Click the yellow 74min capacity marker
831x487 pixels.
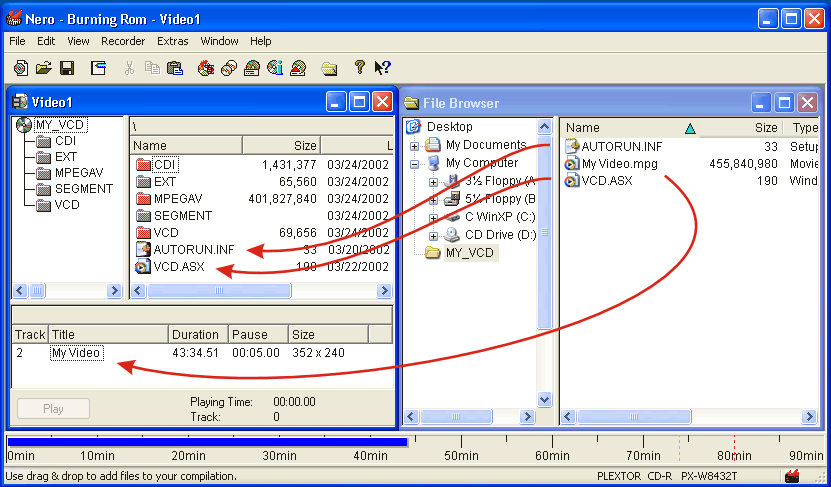679,448
